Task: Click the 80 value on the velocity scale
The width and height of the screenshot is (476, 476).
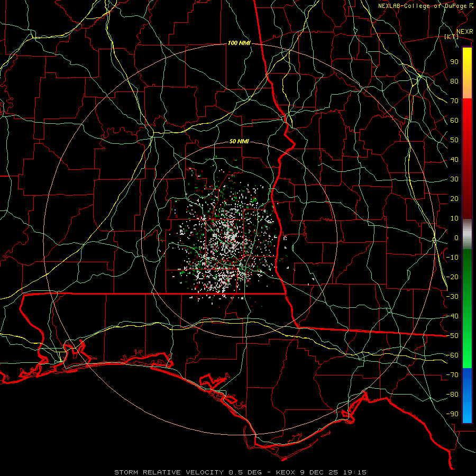Action: tap(454, 81)
